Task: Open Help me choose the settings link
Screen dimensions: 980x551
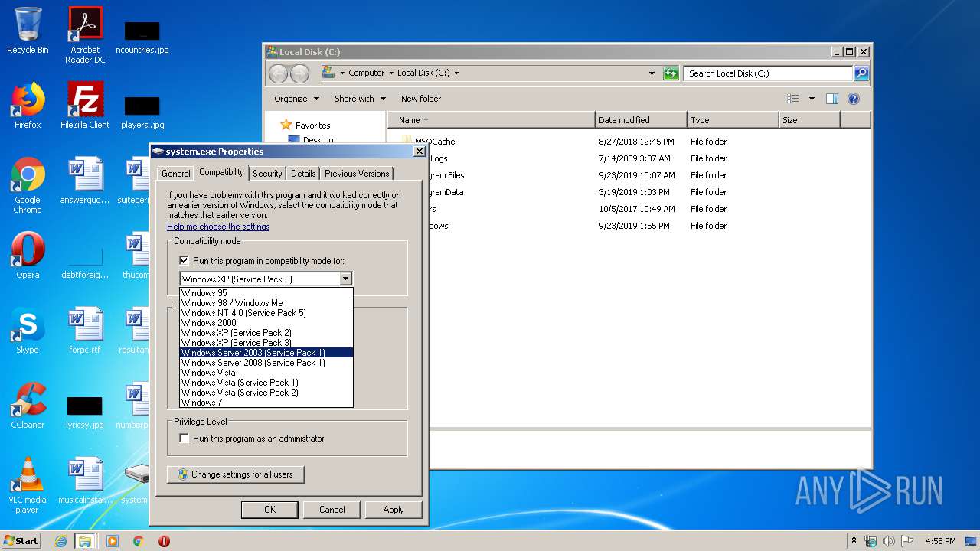Action: [x=218, y=227]
